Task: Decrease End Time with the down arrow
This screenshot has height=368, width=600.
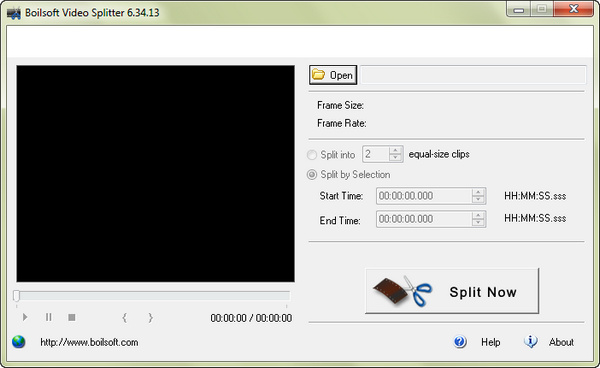Action: point(478,223)
